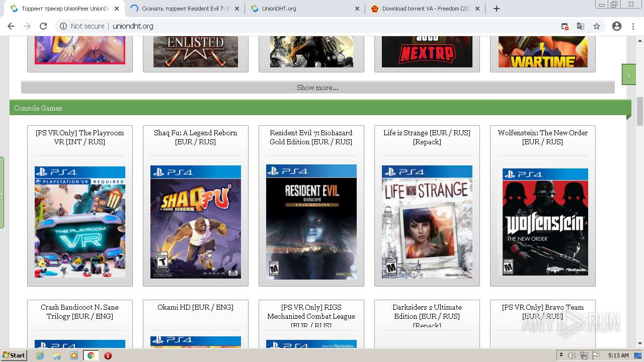Click the browser forward arrow
The height and width of the screenshot is (362, 644).
[27, 26]
